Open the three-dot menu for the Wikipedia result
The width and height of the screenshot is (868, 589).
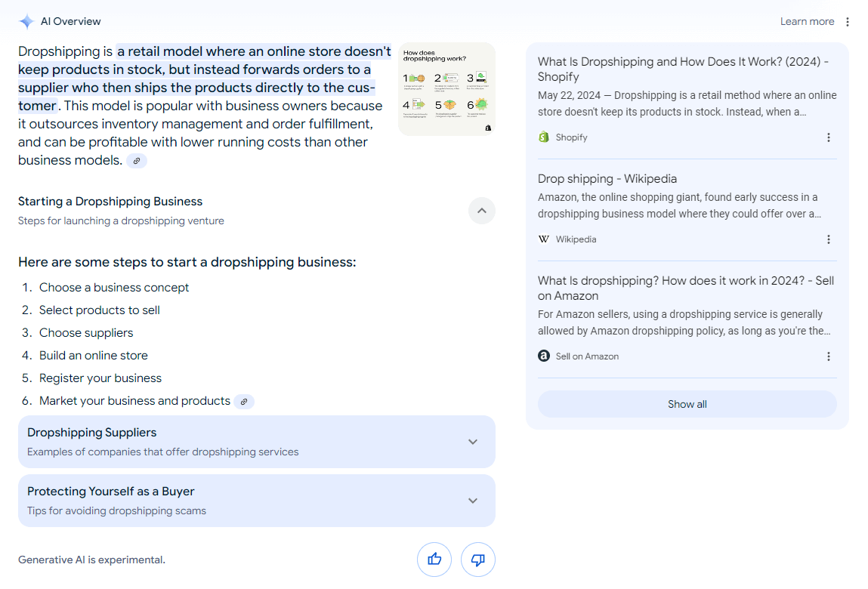coord(829,239)
